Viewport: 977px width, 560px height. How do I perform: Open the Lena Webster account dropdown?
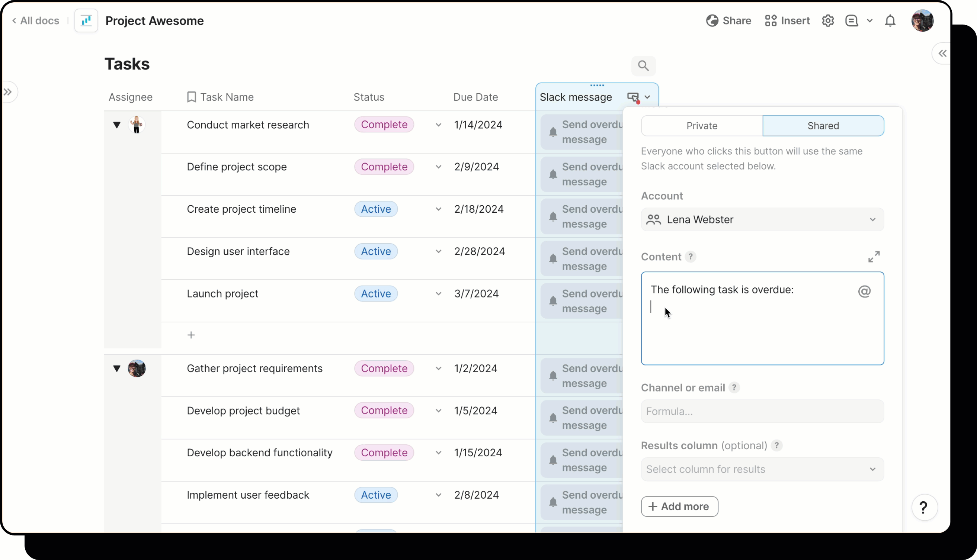tap(762, 220)
